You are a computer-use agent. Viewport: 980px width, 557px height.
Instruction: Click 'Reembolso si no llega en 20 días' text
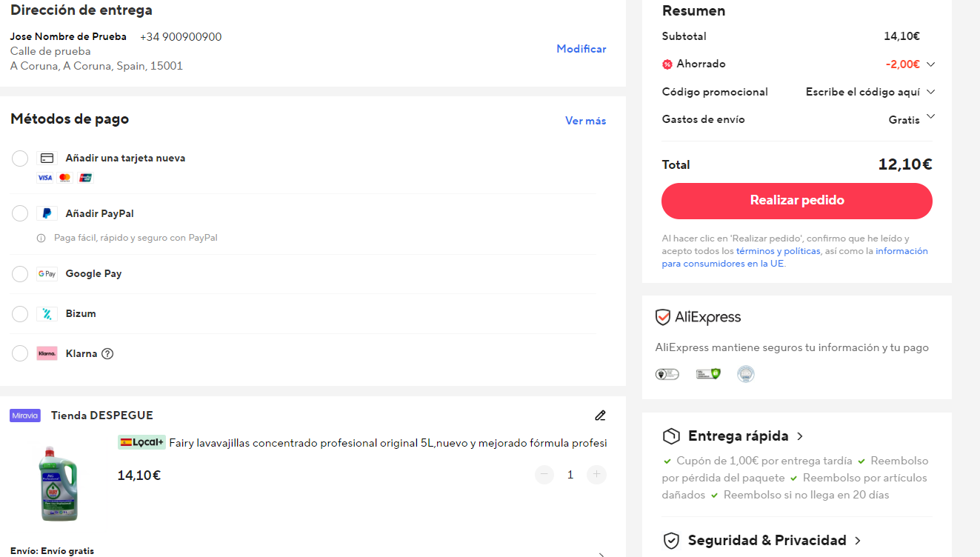pos(806,495)
